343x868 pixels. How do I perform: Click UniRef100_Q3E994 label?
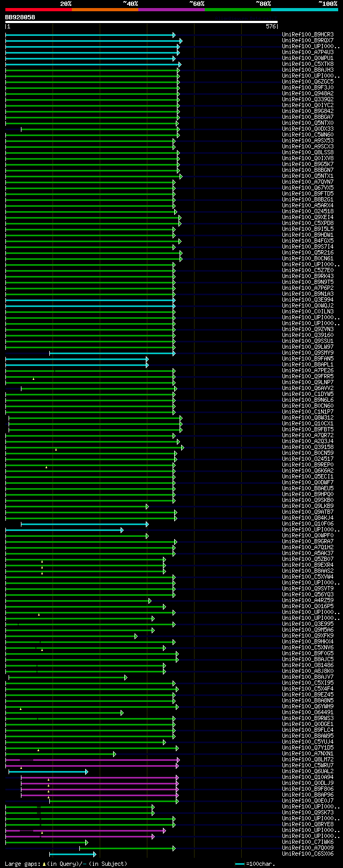(308, 300)
